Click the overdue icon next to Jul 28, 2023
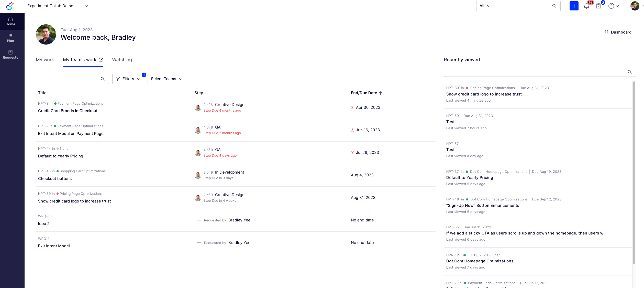The width and height of the screenshot is (644, 288). (352, 153)
